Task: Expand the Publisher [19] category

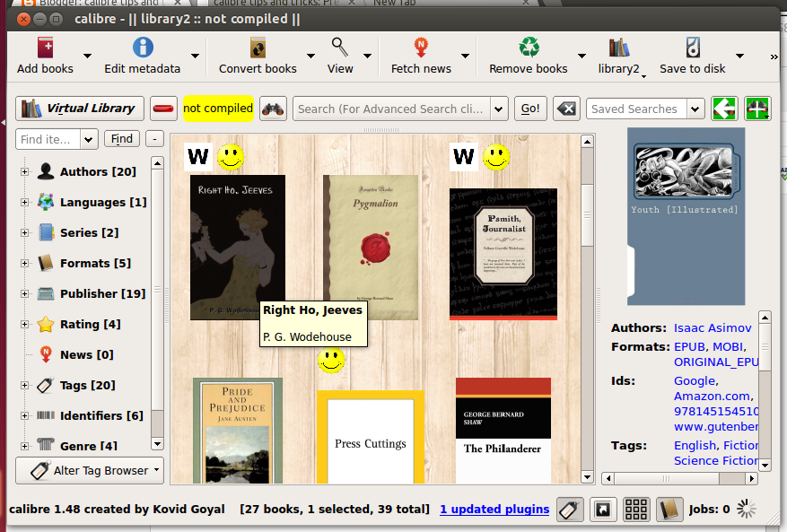Action: 24,293
